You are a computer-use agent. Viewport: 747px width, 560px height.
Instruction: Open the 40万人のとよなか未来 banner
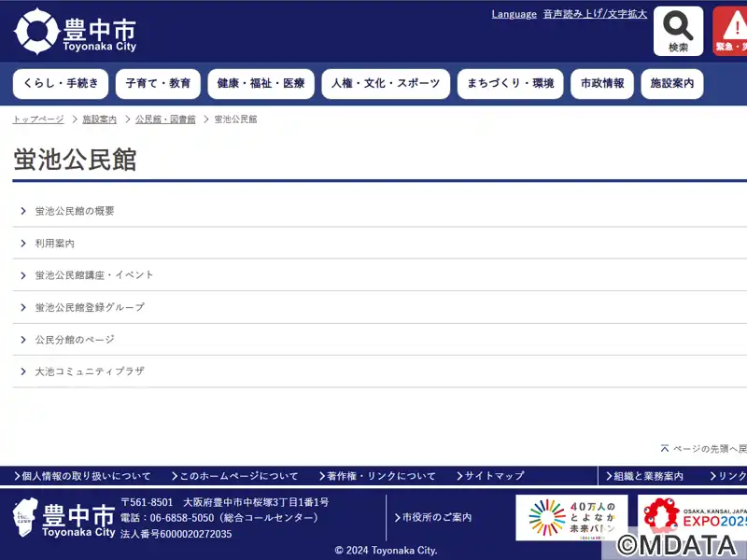coord(571,517)
